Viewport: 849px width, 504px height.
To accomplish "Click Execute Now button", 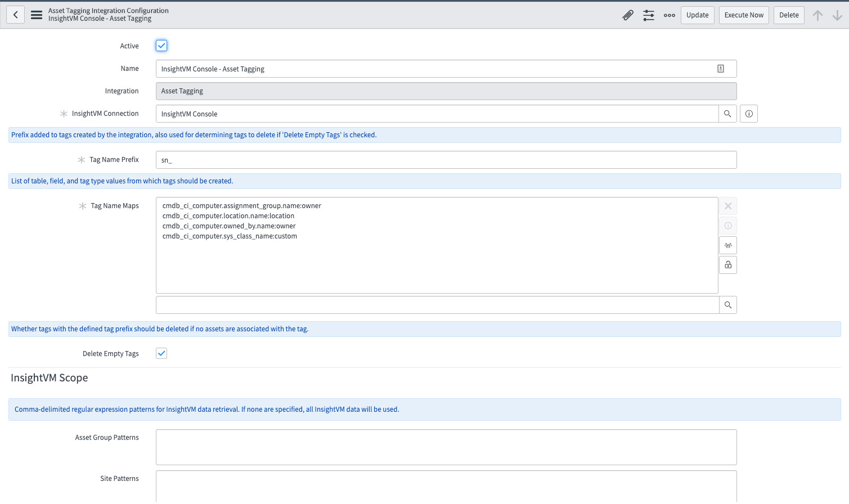I will tap(744, 15).
